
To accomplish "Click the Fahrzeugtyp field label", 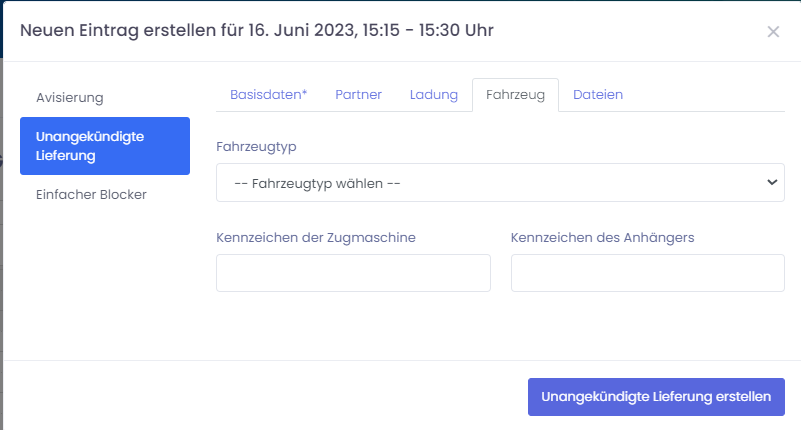I will click(x=256, y=146).
